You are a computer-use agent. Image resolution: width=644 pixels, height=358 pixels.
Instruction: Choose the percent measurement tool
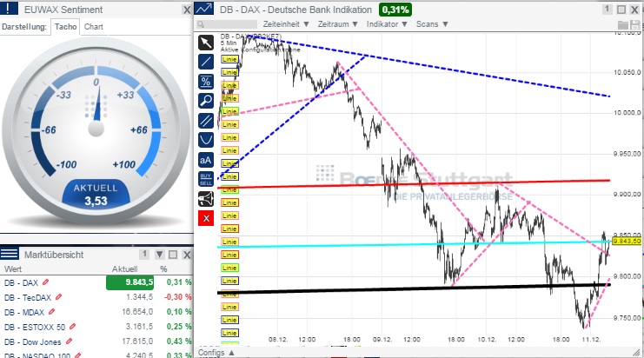pyautogui.click(x=206, y=82)
